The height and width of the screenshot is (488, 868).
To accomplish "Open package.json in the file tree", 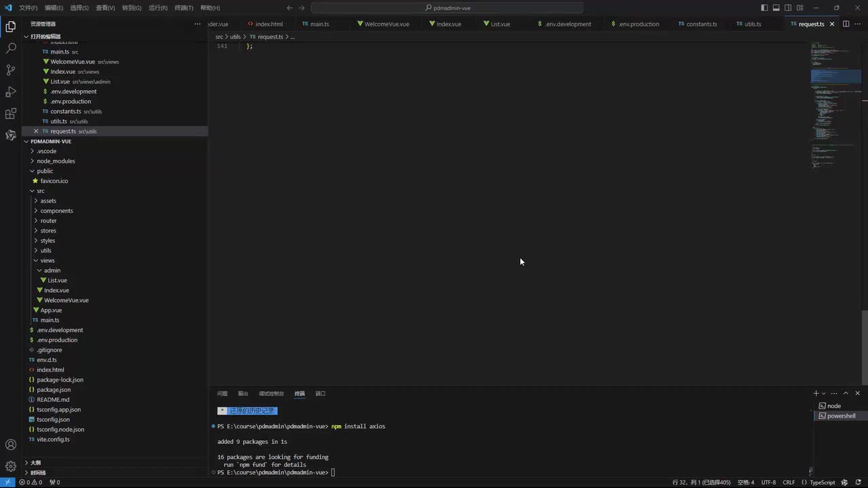I will pos(54,390).
